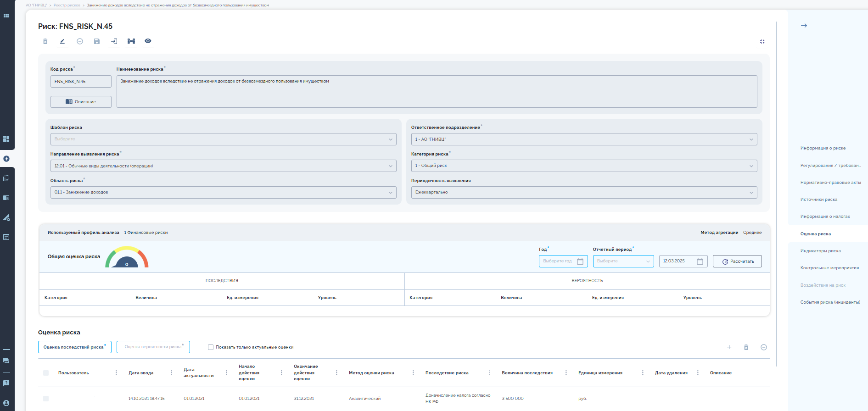Image resolution: width=868 pixels, height=411 pixels.
Task: Save the risk with the floppy disk icon
Action: [x=97, y=41]
